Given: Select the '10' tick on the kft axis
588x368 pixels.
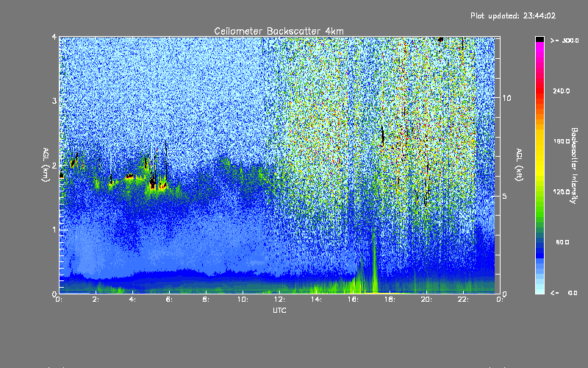Looking at the screenshot, I should point(506,98).
